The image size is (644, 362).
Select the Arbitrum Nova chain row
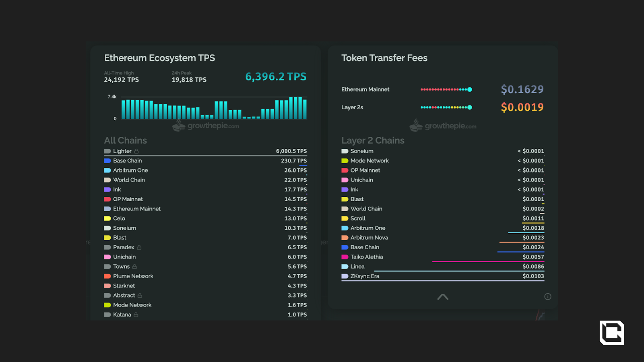tap(443, 238)
